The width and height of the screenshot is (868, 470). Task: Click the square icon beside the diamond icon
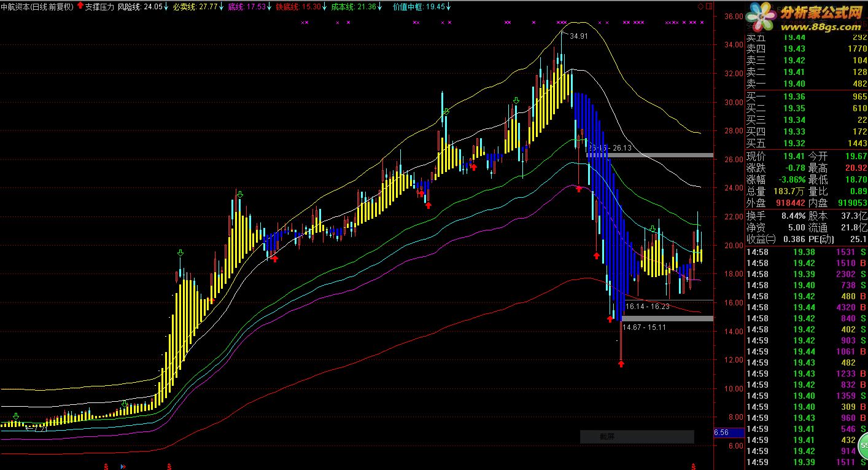point(709,6)
